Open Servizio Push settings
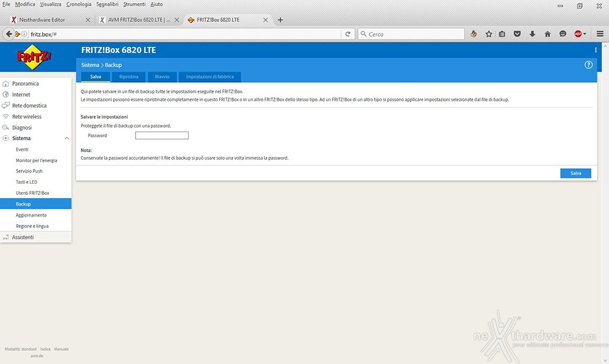Viewport: 609px width, 364px height. pyautogui.click(x=29, y=171)
